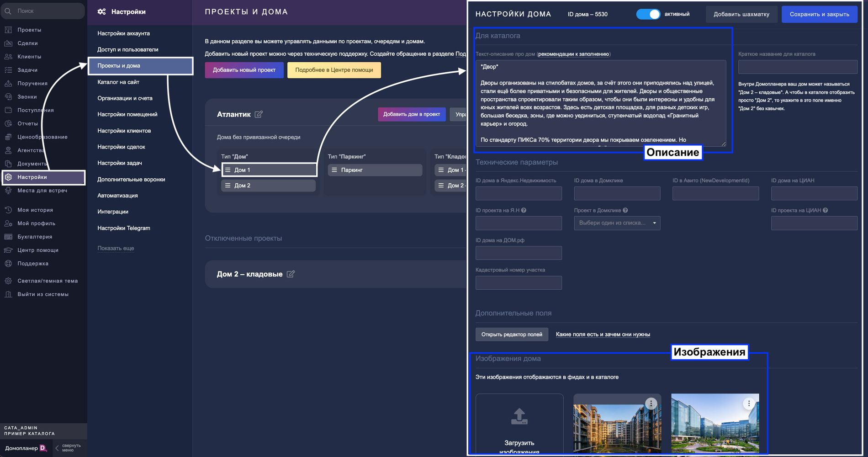Open Настройки сделок in the settings menu
This screenshot has height=457, width=868.
pos(121,147)
